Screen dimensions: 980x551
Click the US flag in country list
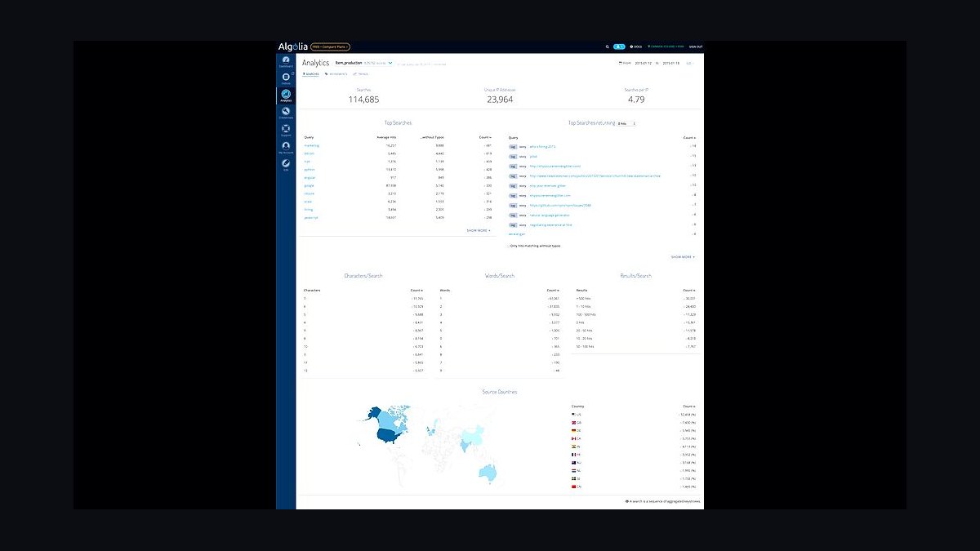click(576, 415)
